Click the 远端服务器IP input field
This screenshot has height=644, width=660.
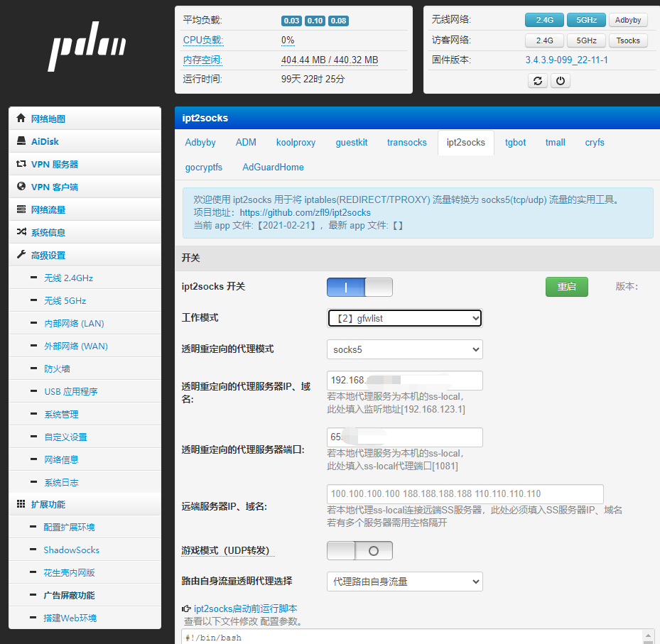coord(465,494)
